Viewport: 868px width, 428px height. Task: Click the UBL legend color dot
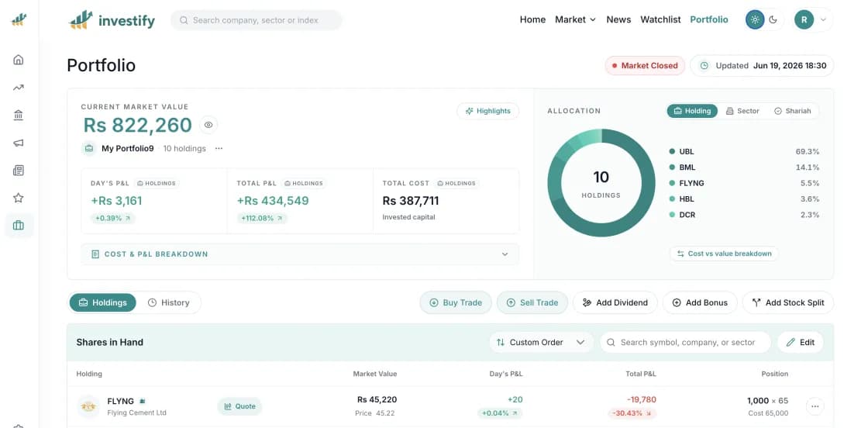[x=672, y=151]
